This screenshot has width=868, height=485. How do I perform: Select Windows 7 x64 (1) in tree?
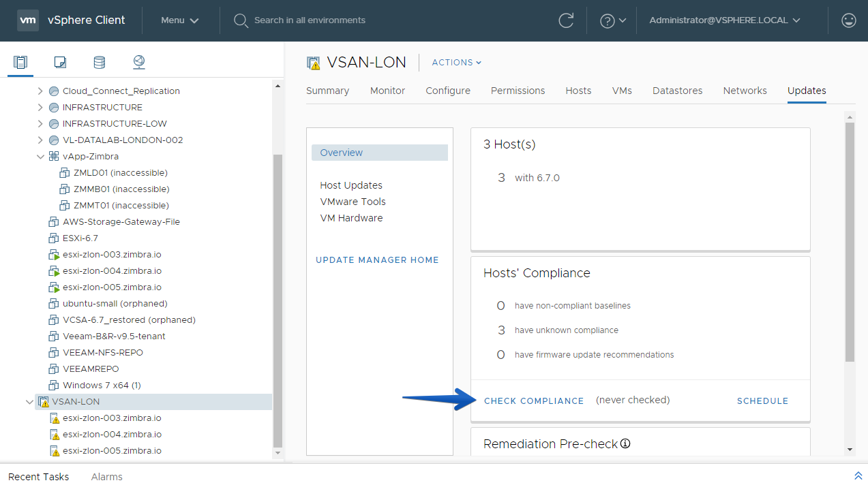(102, 386)
